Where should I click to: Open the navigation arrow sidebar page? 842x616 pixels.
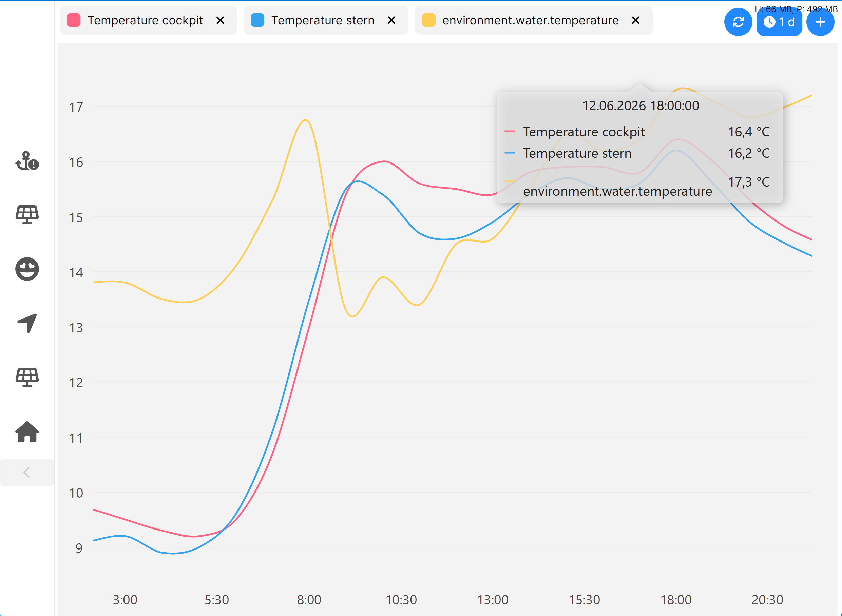coord(27,323)
